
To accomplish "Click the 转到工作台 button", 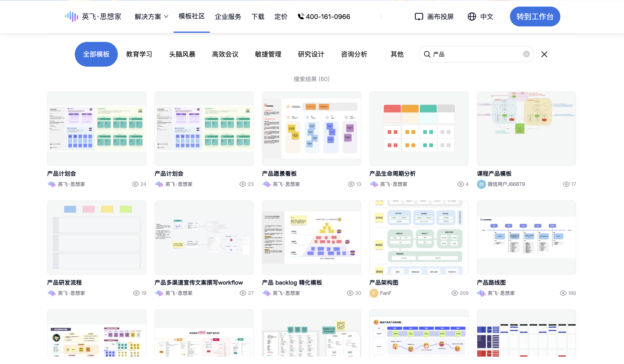I will (x=535, y=17).
